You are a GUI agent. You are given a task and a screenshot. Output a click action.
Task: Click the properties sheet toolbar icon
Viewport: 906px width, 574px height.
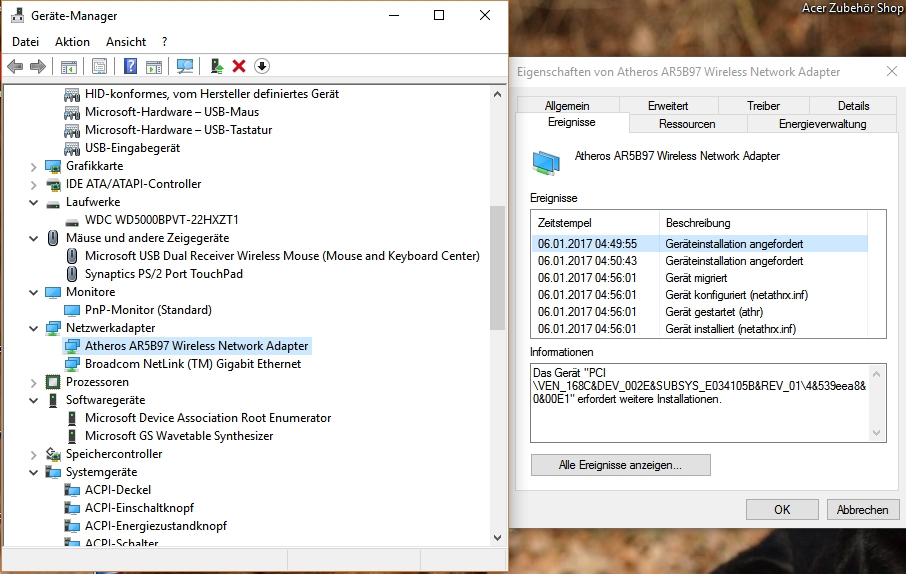pyautogui.click(x=99, y=66)
